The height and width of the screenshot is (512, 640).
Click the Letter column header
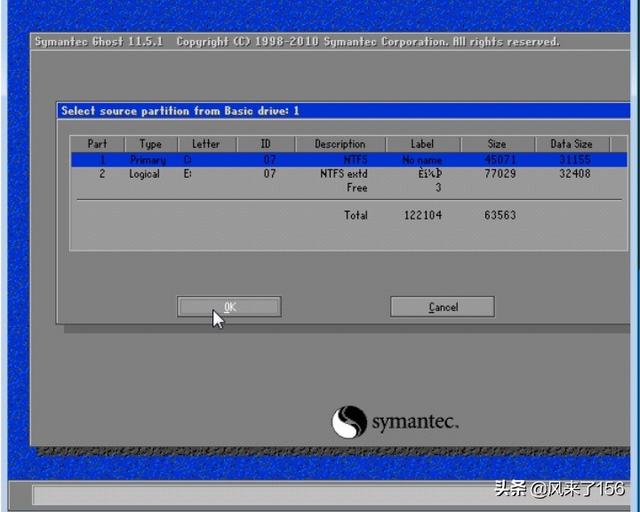pos(206,144)
